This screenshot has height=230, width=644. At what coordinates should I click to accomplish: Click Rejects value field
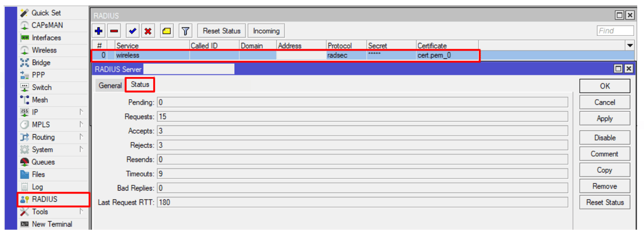(362, 145)
